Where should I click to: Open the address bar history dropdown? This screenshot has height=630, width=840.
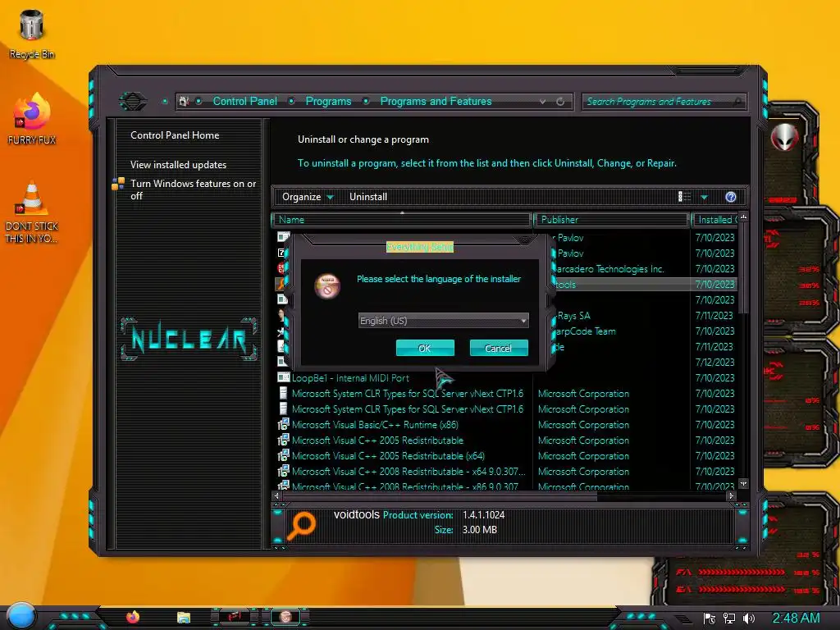543,101
